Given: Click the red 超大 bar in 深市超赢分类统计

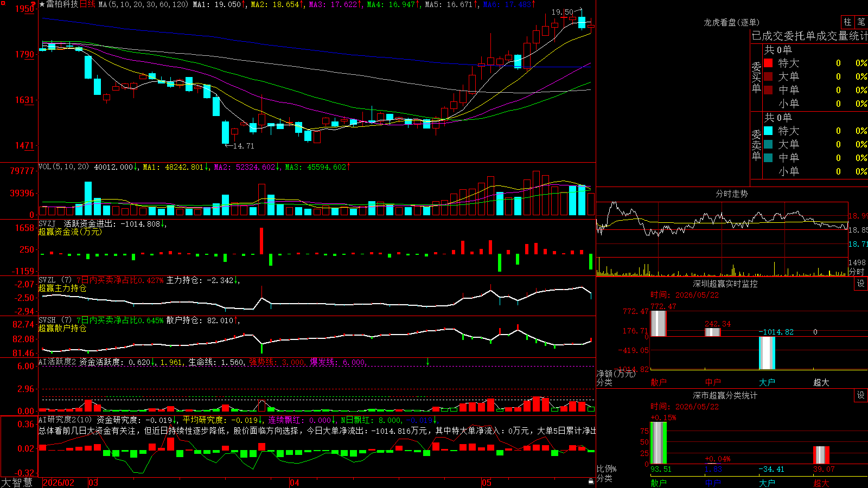Looking at the screenshot, I should click(821, 455).
